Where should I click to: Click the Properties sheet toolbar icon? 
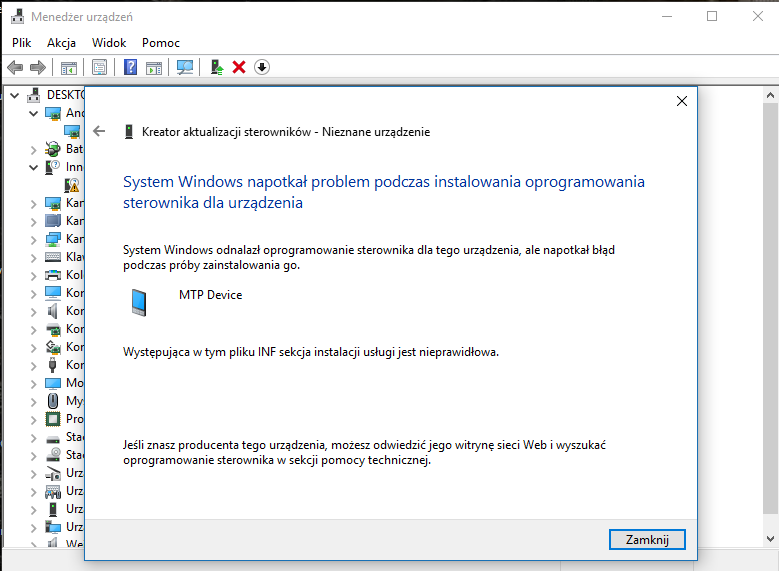click(99, 67)
